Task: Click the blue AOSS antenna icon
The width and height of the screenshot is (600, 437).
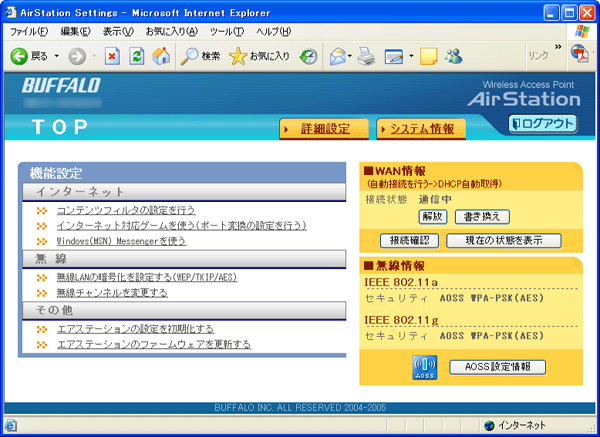Action: pyautogui.click(x=424, y=367)
